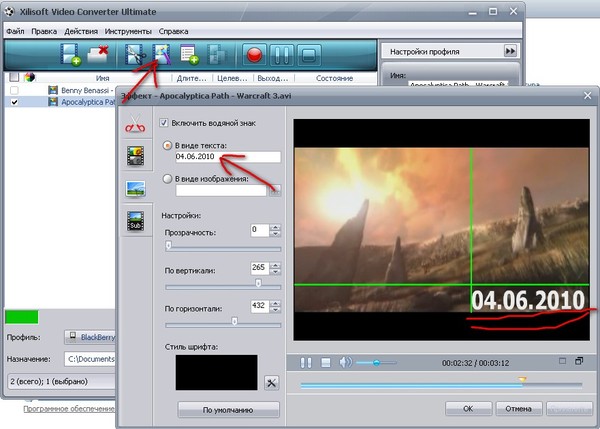The height and width of the screenshot is (429, 600).
Task: Select the Benny Benassi file row
Action: click(61, 91)
